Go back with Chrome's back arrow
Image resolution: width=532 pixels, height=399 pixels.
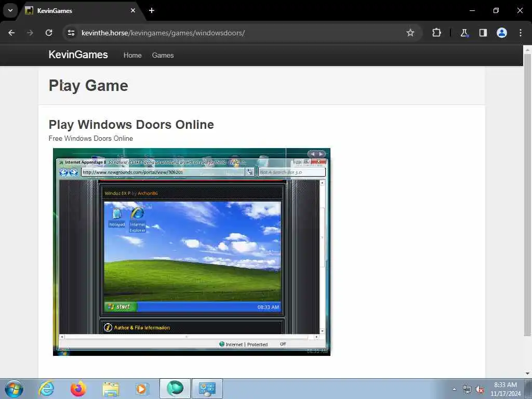pos(11,33)
